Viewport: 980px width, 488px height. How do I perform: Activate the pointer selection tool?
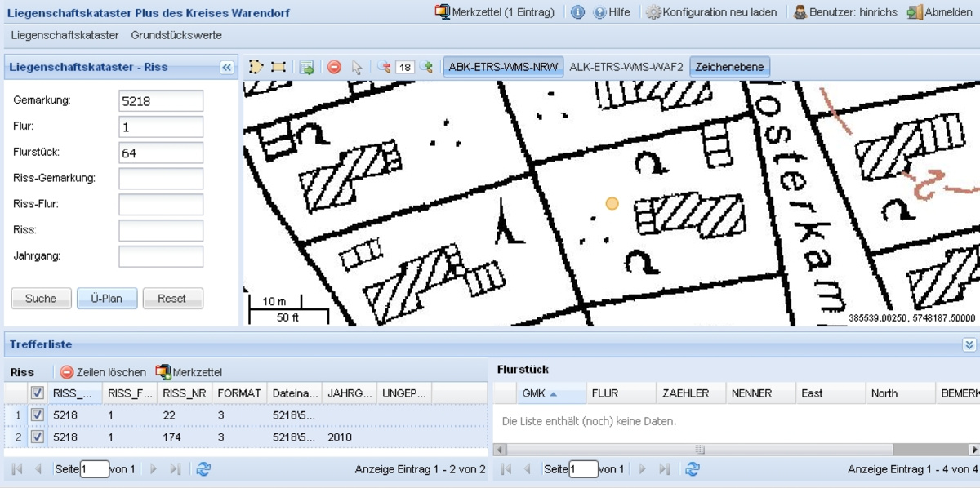pos(357,67)
